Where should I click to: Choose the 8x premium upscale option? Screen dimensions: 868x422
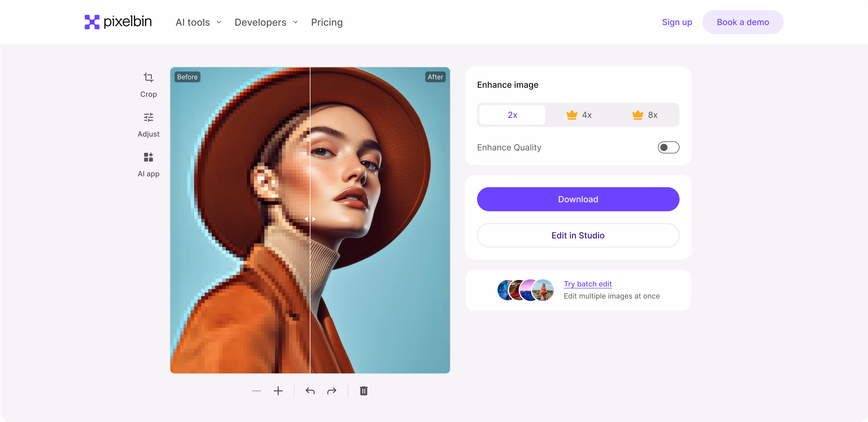(645, 115)
